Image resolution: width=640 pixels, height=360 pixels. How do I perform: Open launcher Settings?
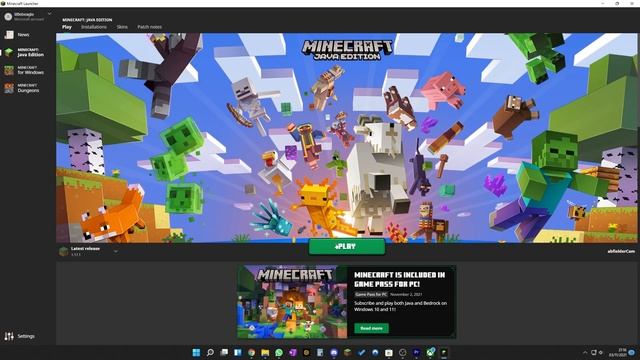(x=20, y=336)
